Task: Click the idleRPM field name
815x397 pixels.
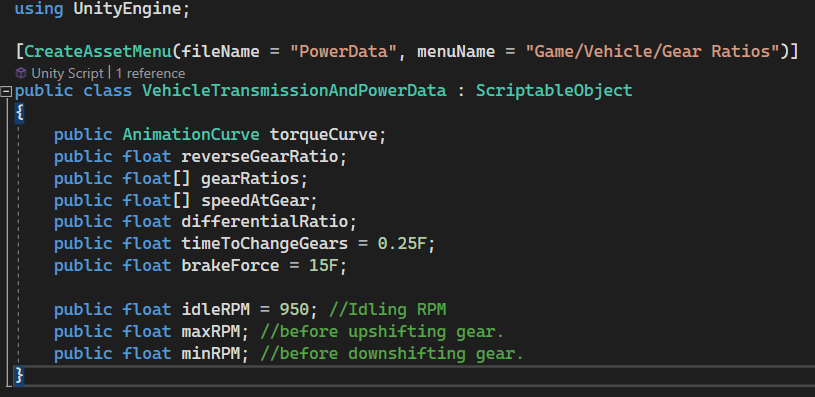Action: [215, 310]
